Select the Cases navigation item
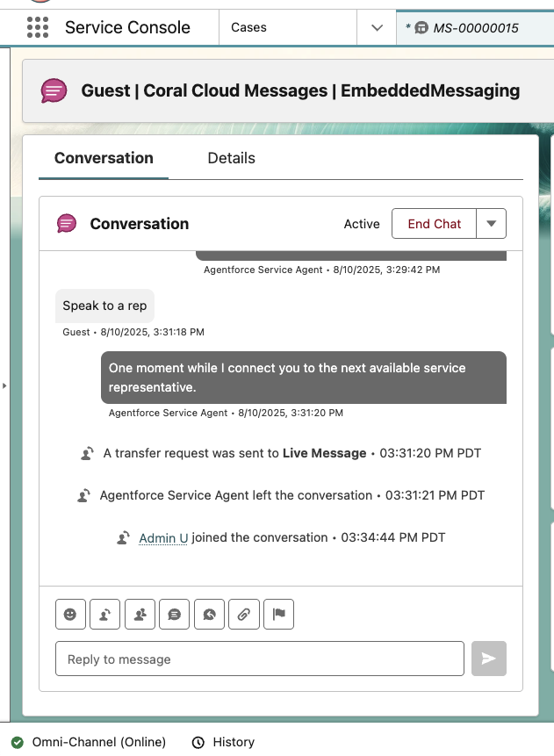Viewport: 554px width, 756px height. pyautogui.click(x=248, y=27)
